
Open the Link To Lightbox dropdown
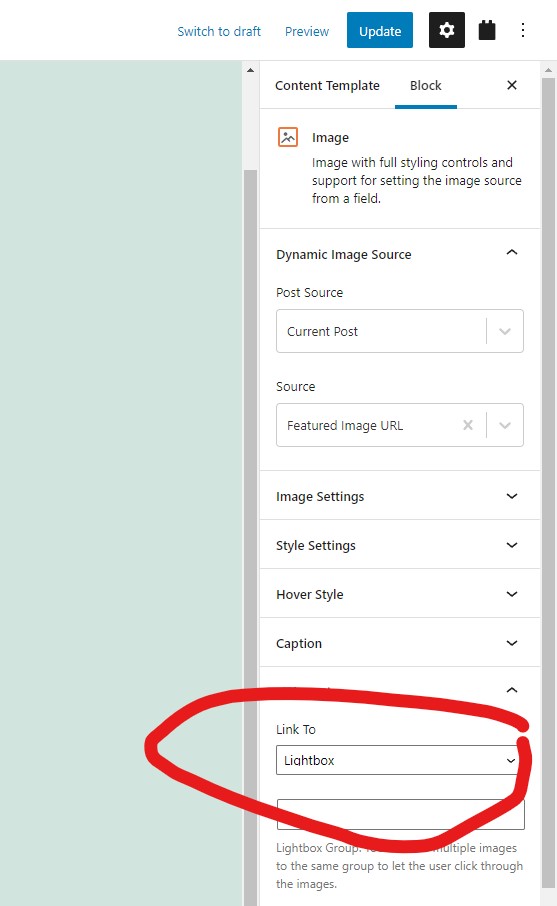pyautogui.click(x=398, y=760)
